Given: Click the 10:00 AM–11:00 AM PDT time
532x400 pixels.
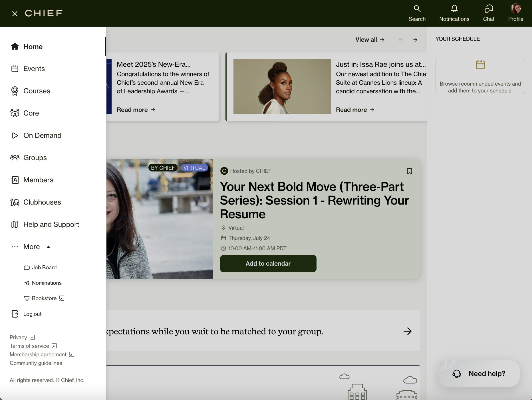Looking at the screenshot, I should 257,248.
